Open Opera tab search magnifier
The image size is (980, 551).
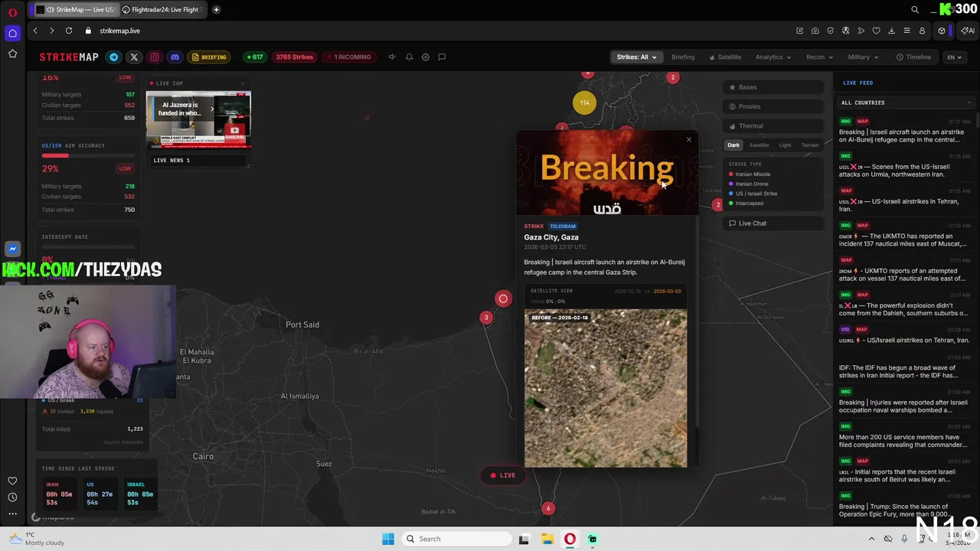click(915, 9)
